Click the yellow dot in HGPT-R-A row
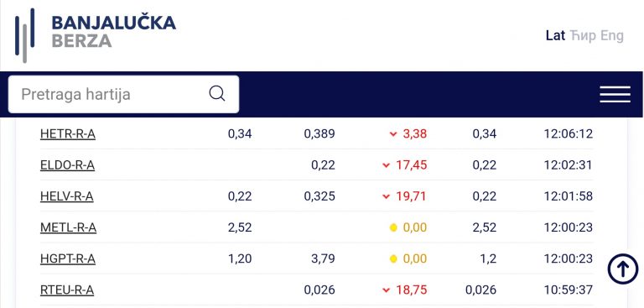Viewport: 644px width, 308px height. 393,258
